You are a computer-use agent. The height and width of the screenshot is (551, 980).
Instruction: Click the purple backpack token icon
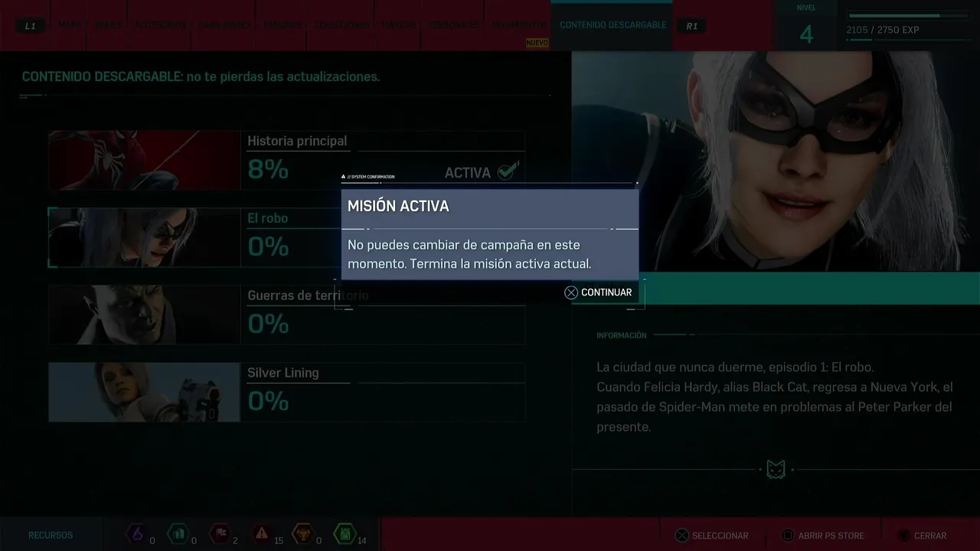pyautogui.click(x=138, y=533)
